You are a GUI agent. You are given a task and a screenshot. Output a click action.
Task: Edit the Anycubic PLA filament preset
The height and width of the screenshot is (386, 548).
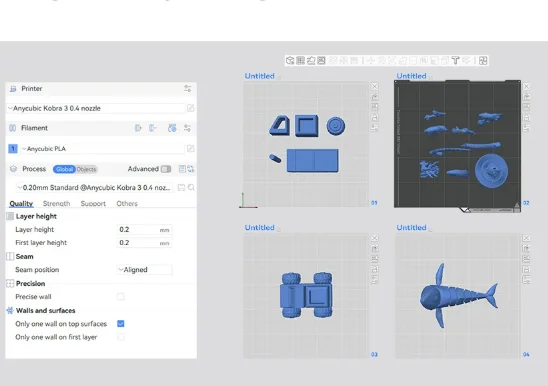190,149
